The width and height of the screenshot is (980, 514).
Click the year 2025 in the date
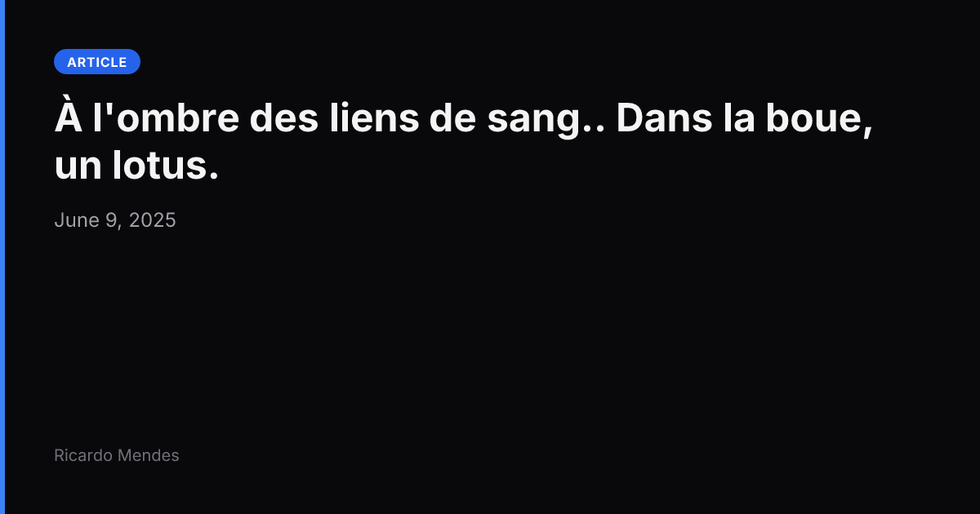coord(153,220)
